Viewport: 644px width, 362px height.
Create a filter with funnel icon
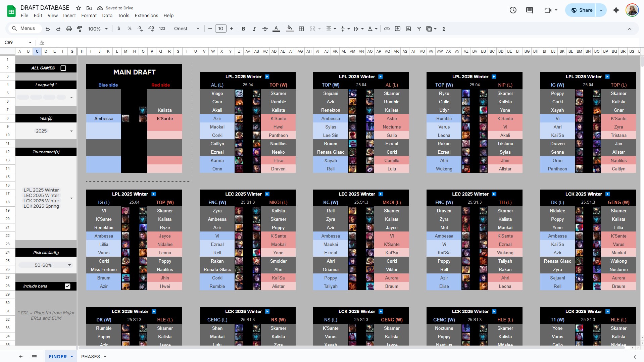pyautogui.click(x=419, y=29)
